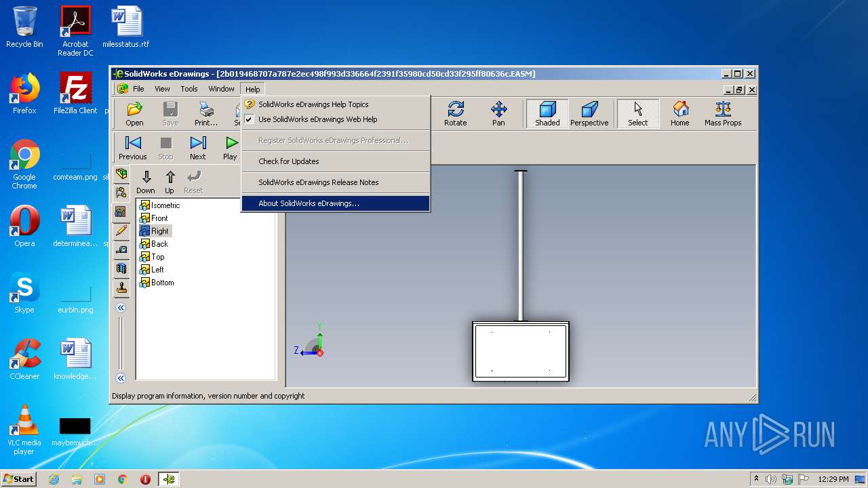This screenshot has width=868, height=488.
Task: Open the Views sidebar tab
Action: [x=121, y=211]
